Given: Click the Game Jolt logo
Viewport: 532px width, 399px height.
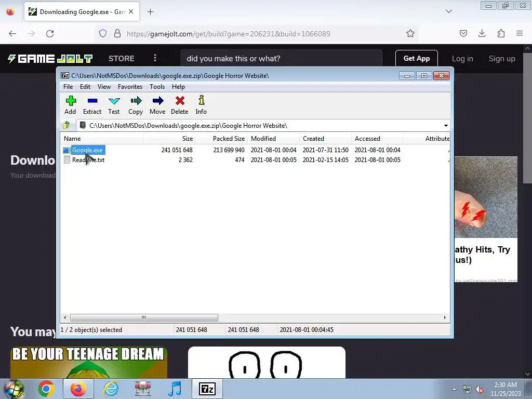Looking at the screenshot, I should click(50, 59).
